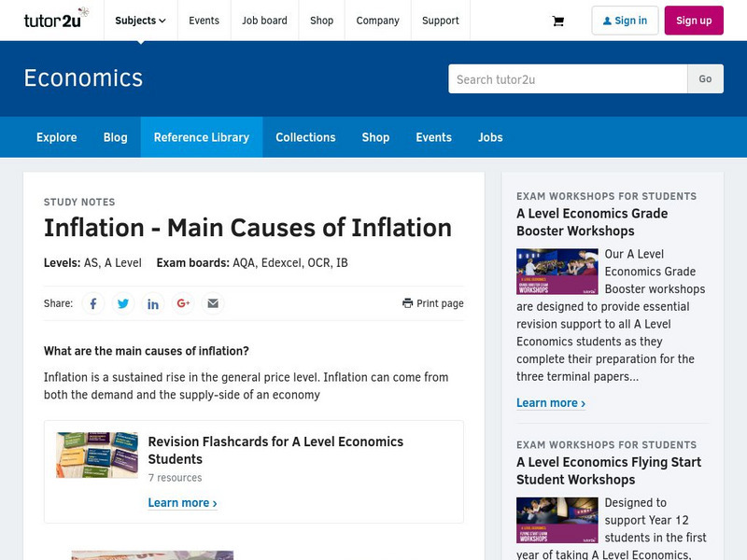Click the STUDY NOTES label

pos(79,202)
